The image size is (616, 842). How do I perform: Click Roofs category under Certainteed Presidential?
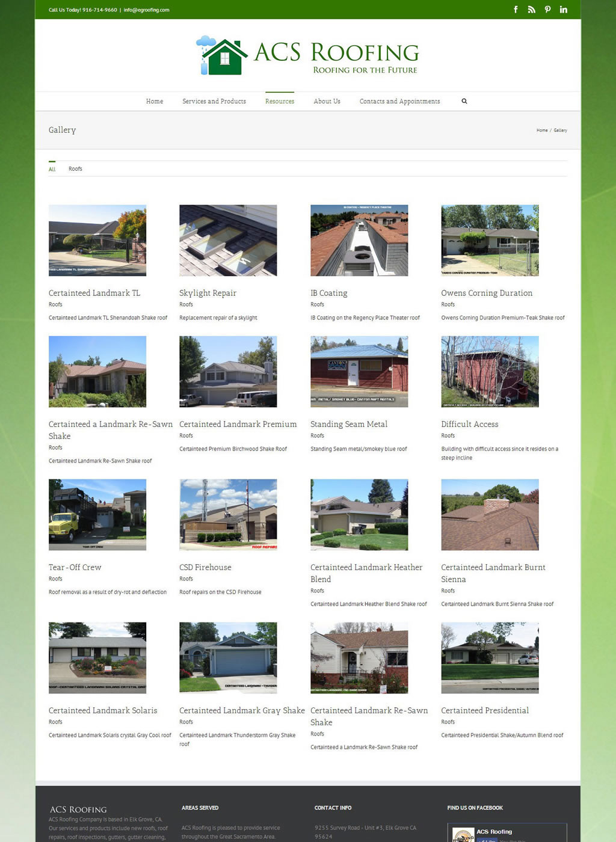[x=448, y=722]
